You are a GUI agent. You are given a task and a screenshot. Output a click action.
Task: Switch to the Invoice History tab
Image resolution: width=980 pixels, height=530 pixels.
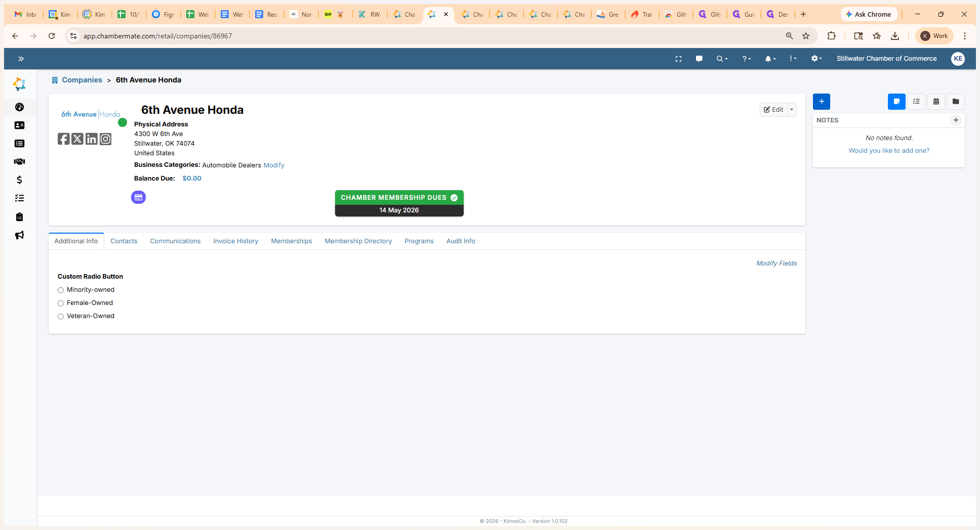tap(235, 241)
